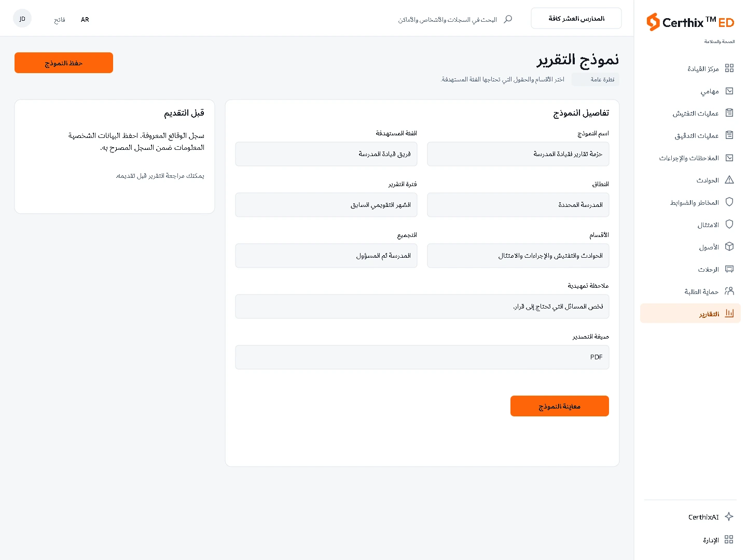Click معاينة النموذج preview button
Viewport: 747px width, 560px height.
560,406
